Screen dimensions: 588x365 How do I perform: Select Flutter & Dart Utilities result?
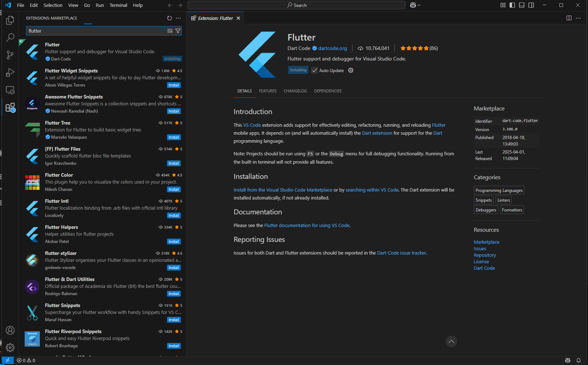pos(103,286)
